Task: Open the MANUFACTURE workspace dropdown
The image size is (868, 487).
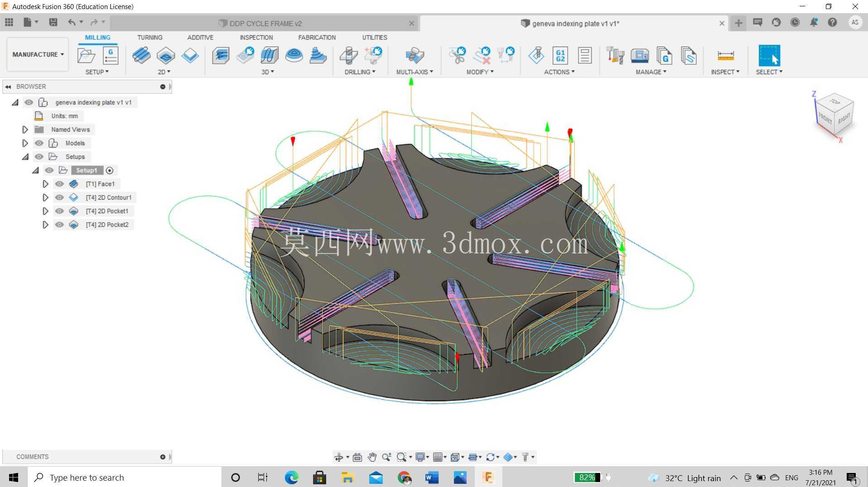Action: tap(38, 54)
